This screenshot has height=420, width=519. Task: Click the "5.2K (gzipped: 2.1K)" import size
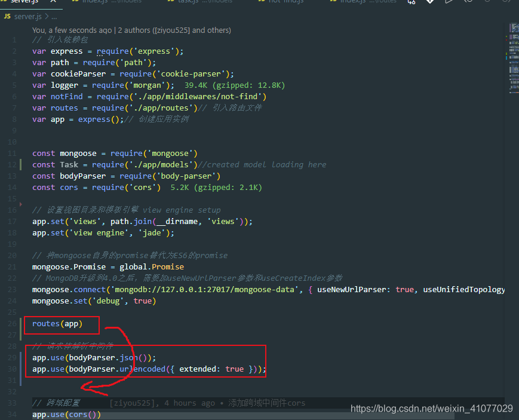[216, 188]
